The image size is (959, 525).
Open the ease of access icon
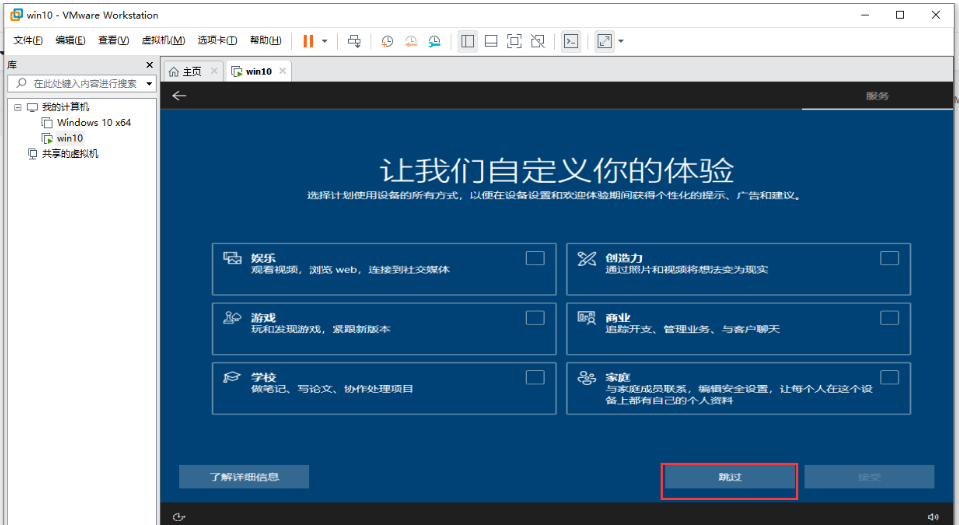[179, 517]
